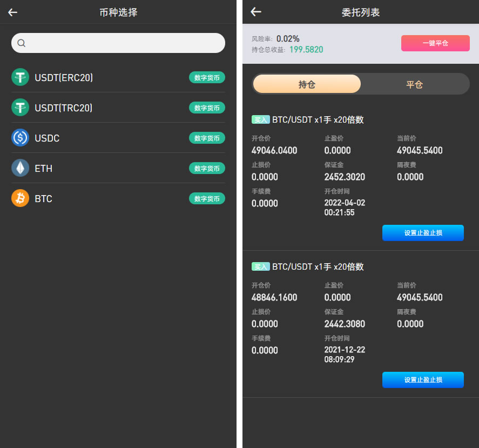Select the USDT(ERC20) list row
This screenshot has width=479, height=448.
[x=118, y=77]
